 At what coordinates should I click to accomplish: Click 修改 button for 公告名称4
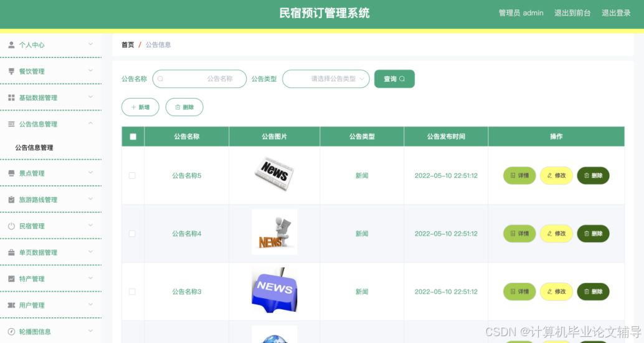pos(556,234)
